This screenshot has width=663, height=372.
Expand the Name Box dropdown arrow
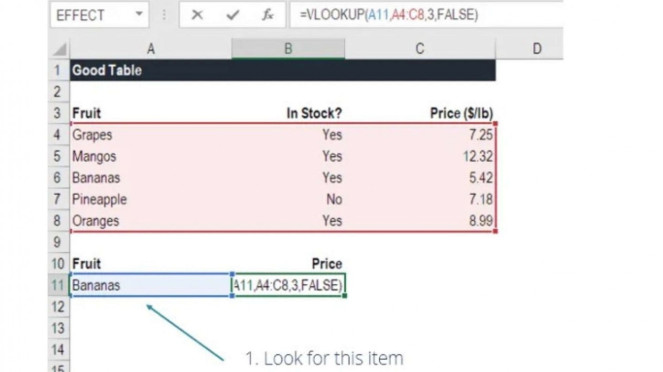pyautogui.click(x=139, y=14)
